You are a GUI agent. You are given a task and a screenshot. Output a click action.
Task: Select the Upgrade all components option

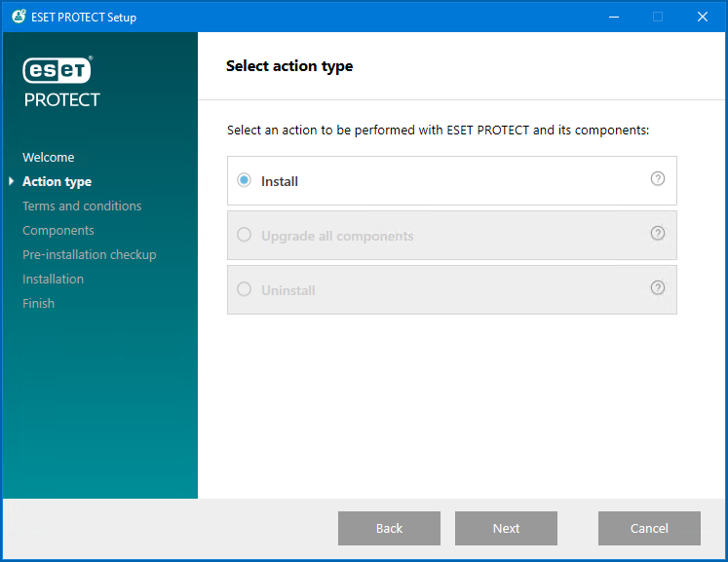tap(244, 236)
